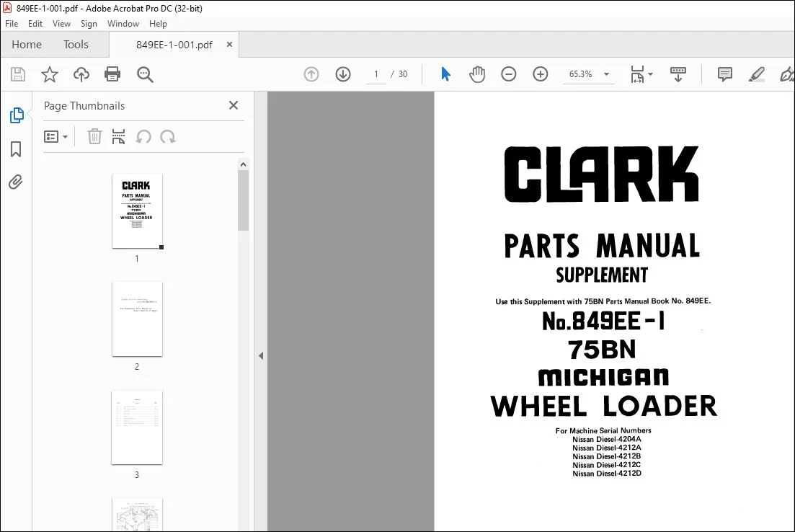Screen dimensions: 795x532
Task: Switch to the Home tab
Action: coord(27,45)
